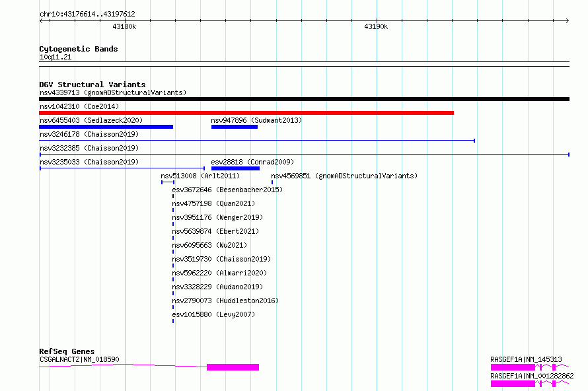This screenshot has width=588, height=391.
Task: Click the RASGEF1A|NM_145313 gene label
Action: tap(526, 359)
